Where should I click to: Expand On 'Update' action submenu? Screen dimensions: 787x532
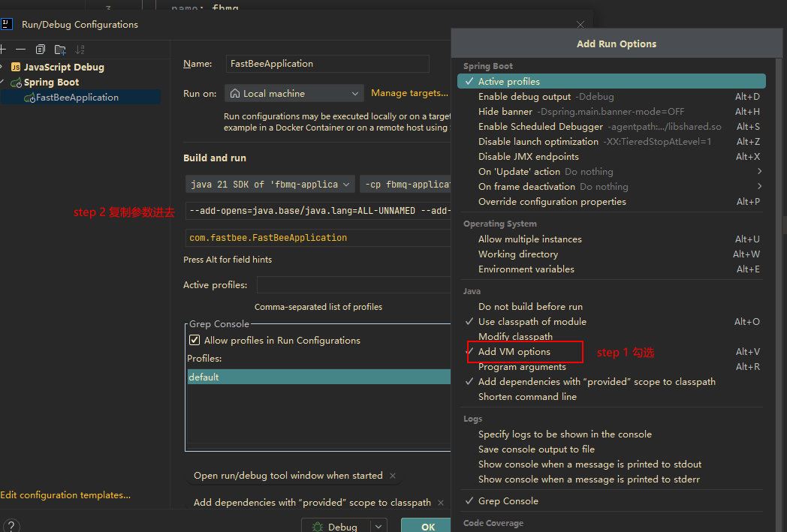coord(611,172)
